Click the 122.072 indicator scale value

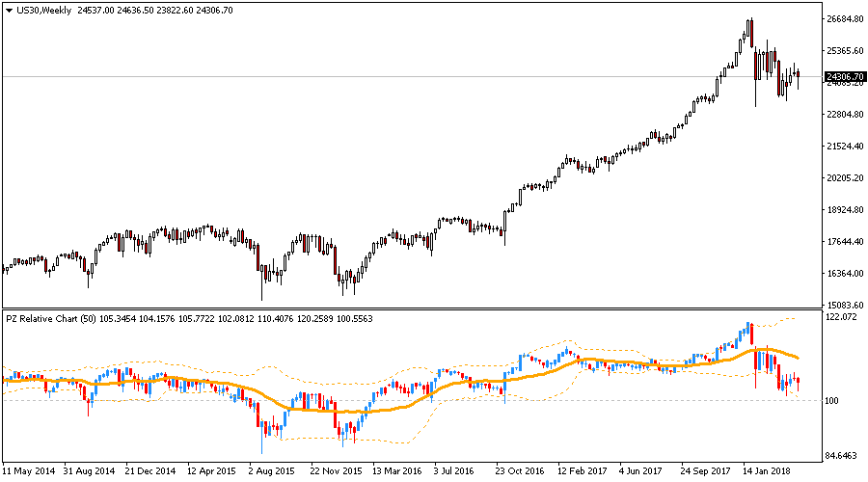pos(839,316)
